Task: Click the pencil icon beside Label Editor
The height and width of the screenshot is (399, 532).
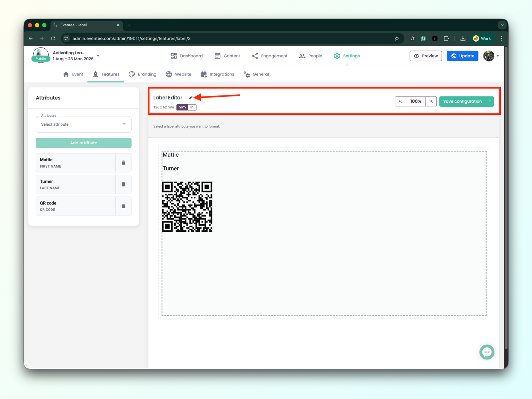Action: tap(191, 98)
